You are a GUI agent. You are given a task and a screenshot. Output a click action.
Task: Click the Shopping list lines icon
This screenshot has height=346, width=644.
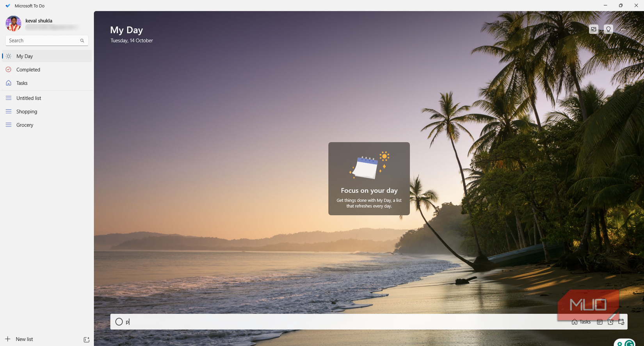(x=9, y=112)
